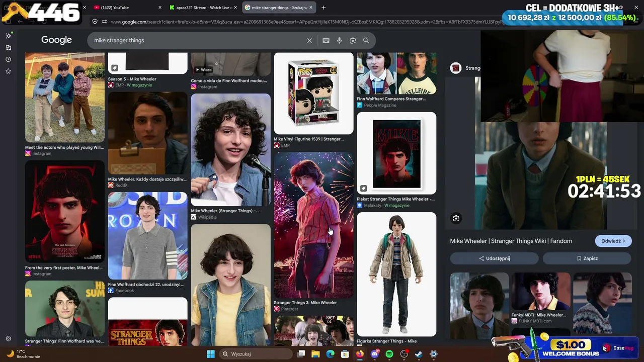The height and width of the screenshot is (362, 644).
Task: Open the Mike action figure with backpack thumbnail
Action: pyautogui.click(x=396, y=274)
